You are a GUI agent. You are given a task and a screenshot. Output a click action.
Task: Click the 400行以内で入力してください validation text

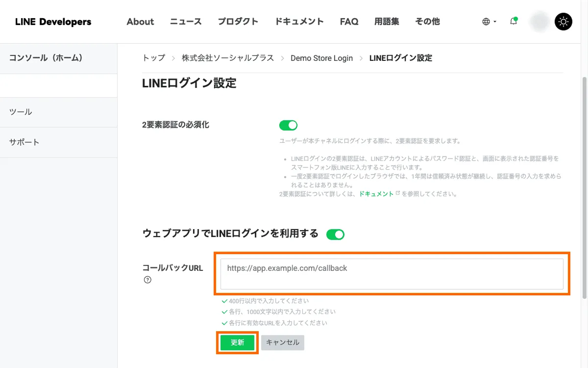[x=269, y=301]
